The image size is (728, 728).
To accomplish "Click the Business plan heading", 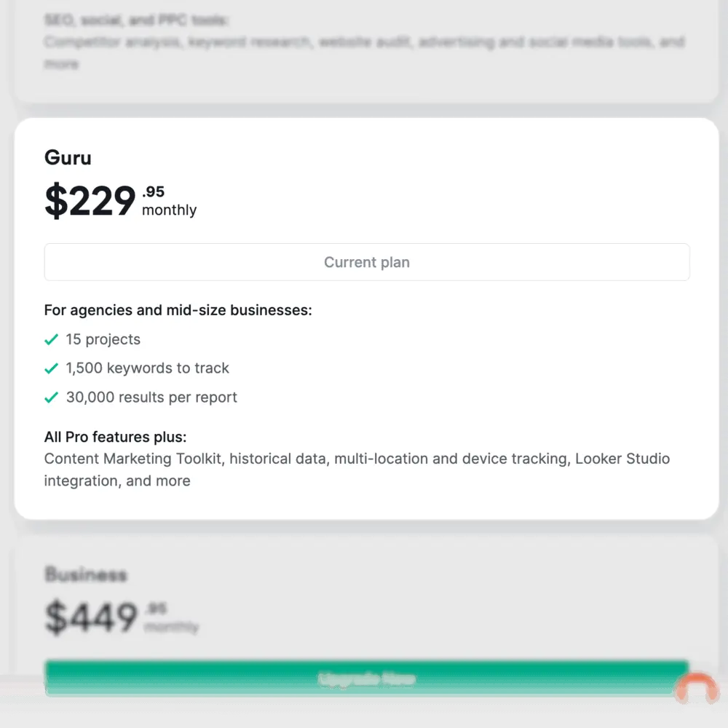I will (86, 574).
